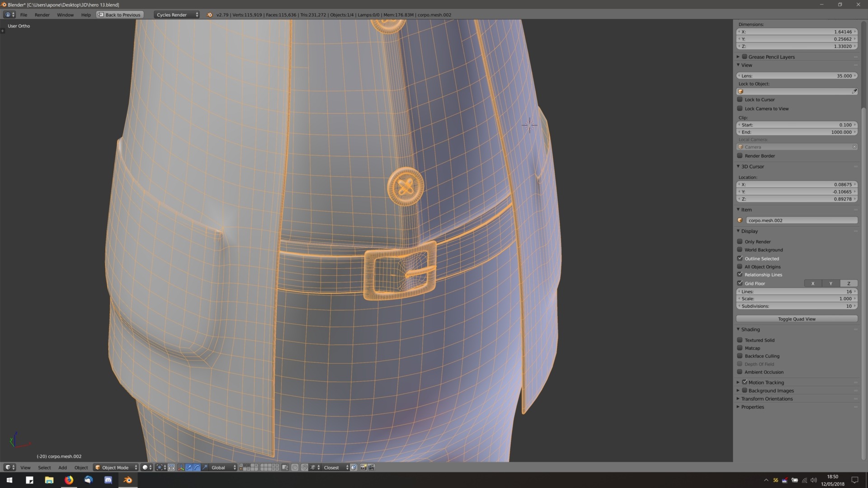The height and width of the screenshot is (488, 868).
Task: Toggle grid Z axis button
Action: tap(849, 283)
